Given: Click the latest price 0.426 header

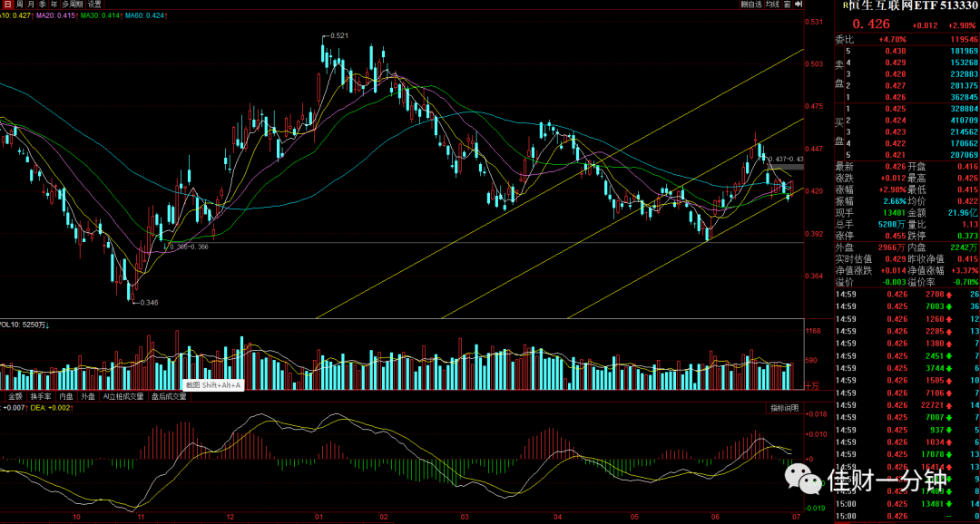Looking at the screenshot, I should click(x=871, y=24).
